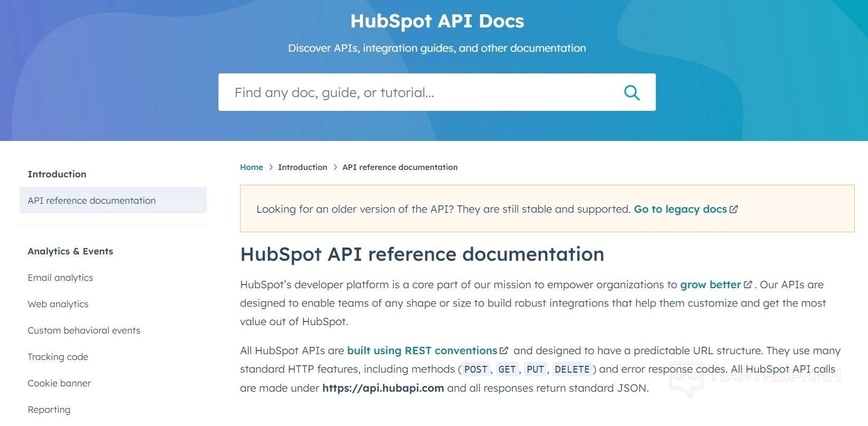This screenshot has height=426, width=868.
Task: Open Custom behavioral events sidebar item
Action: pos(84,330)
